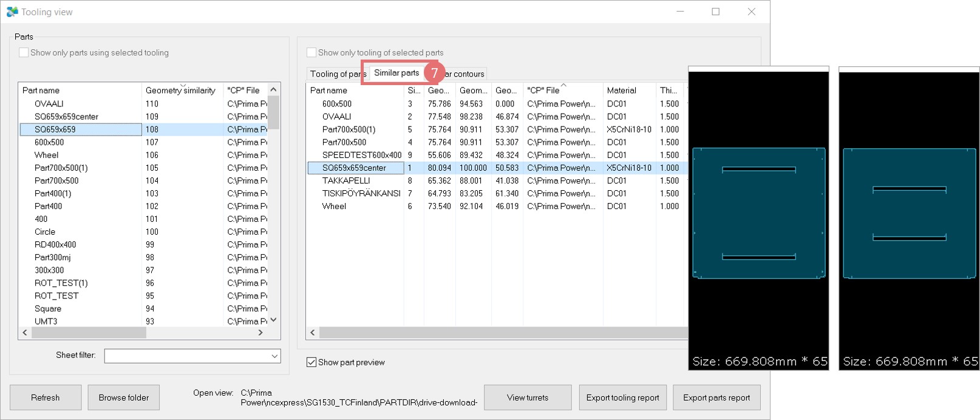This screenshot has width=980, height=420.
Task: Sort similar parts by "CP" File column
Action: 543,91
